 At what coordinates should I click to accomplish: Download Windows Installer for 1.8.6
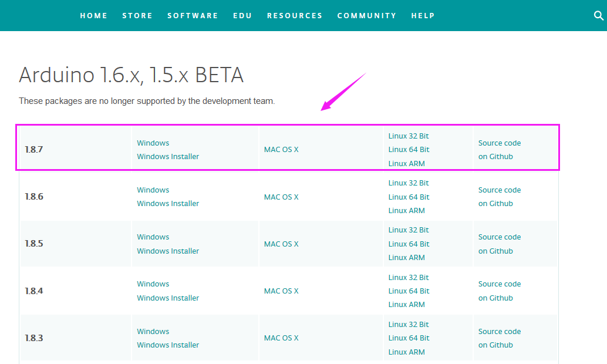pyautogui.click(x=168, y=204)
